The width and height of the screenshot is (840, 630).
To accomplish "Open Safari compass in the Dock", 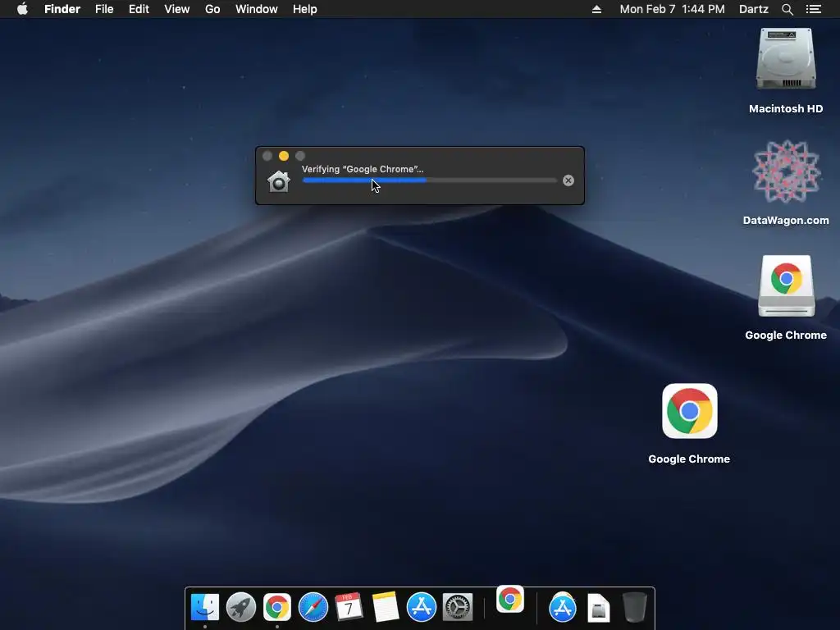I will [313, 607].
